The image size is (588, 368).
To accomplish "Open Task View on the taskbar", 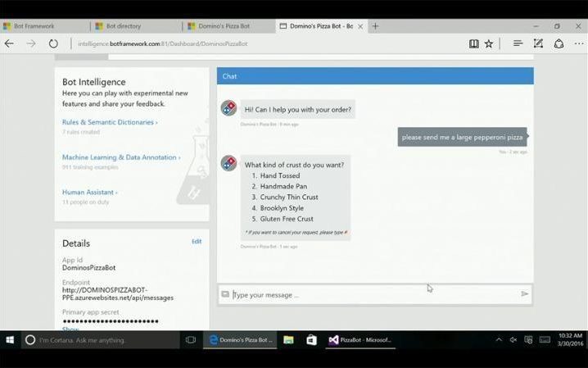I will pyautogui.click(x=191, y=340).
